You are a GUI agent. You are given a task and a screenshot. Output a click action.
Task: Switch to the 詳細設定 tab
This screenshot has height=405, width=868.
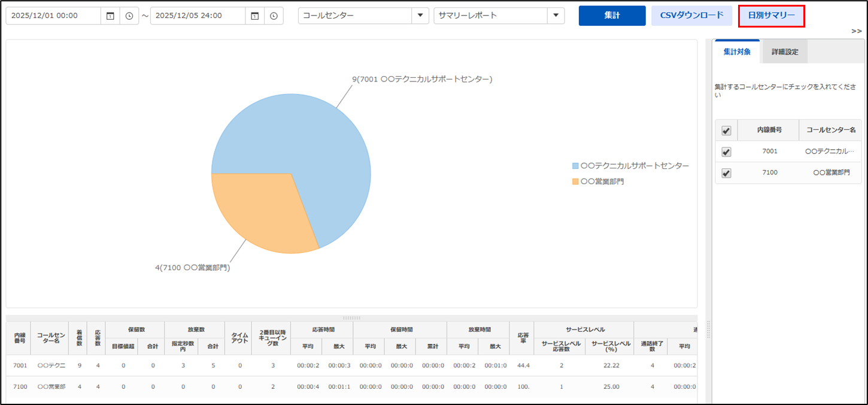coord(784,52)
